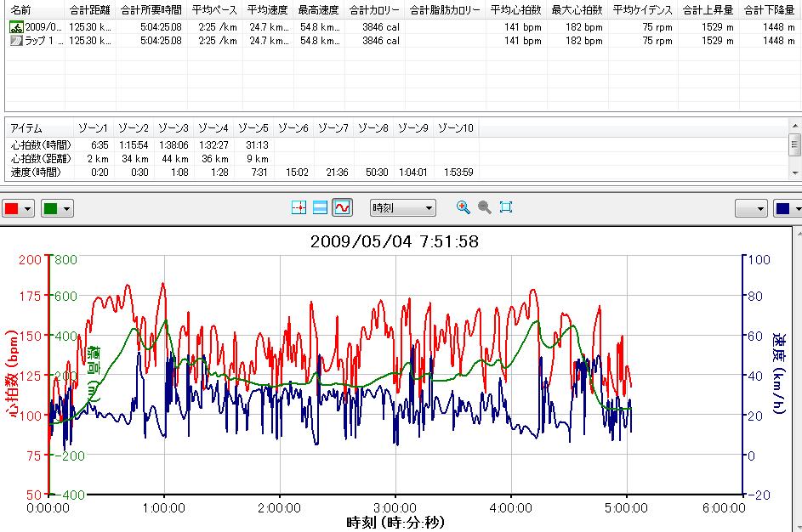The width and height of the screenshot is (802, 532).
Task: Open the red series color dropdown
Action: [18, 208]
